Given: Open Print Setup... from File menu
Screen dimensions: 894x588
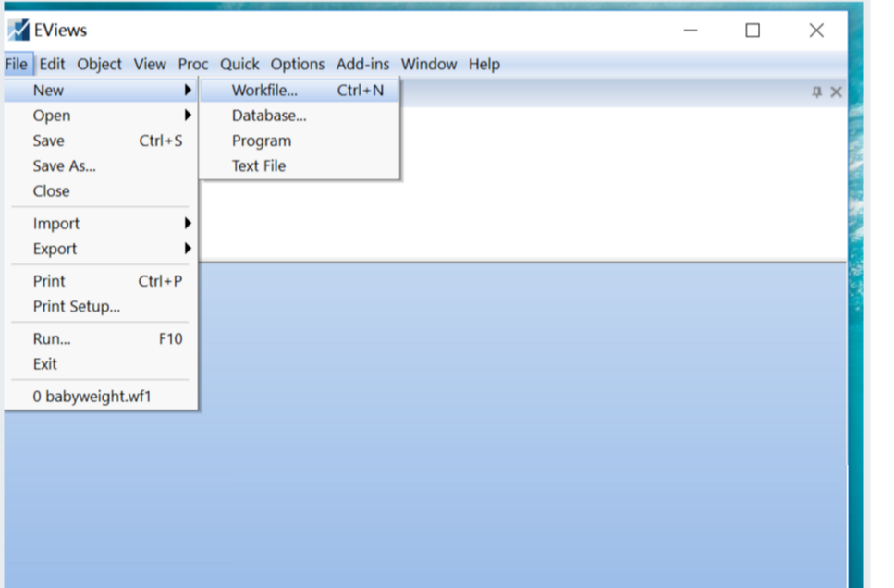Looking at the screenshot, I should click(101, 306).
